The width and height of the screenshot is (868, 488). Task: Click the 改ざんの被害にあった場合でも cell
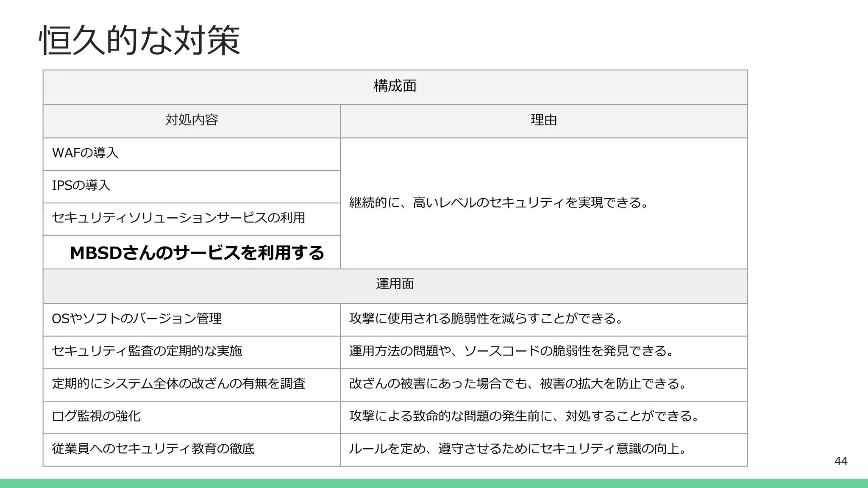point(544,385)
